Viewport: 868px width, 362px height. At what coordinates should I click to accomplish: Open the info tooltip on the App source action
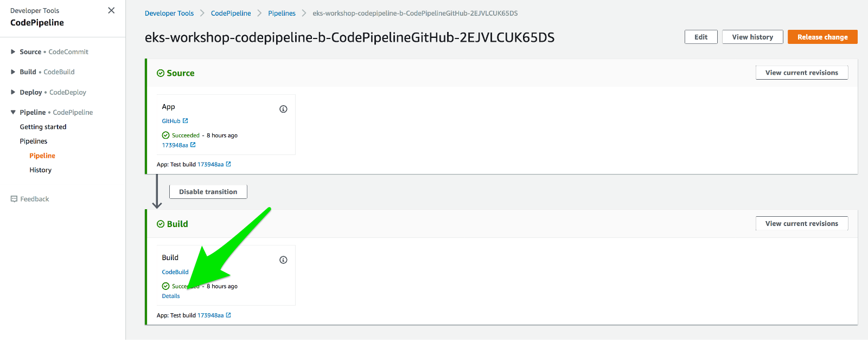coord(283,108)
